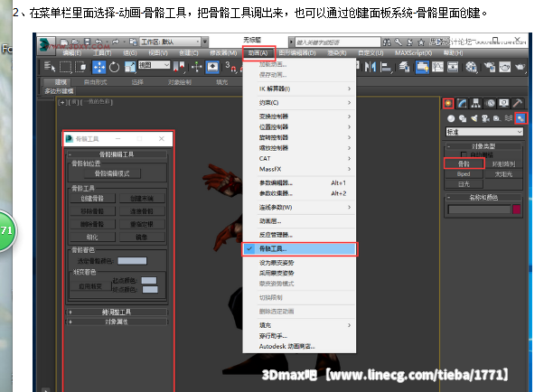Open the 视图 reference coordinate dropdown
Viewport: 544px width, 392px height.
click(154, 65)
